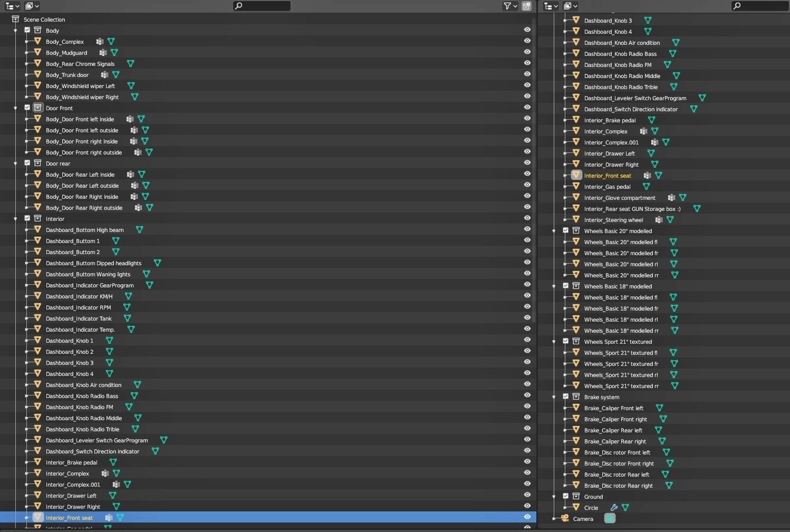This screenshot has height=532, width=790.
Task: Click the mesh data icon of Body_Door Rear Right outside
Action: [x=149, y=207]
